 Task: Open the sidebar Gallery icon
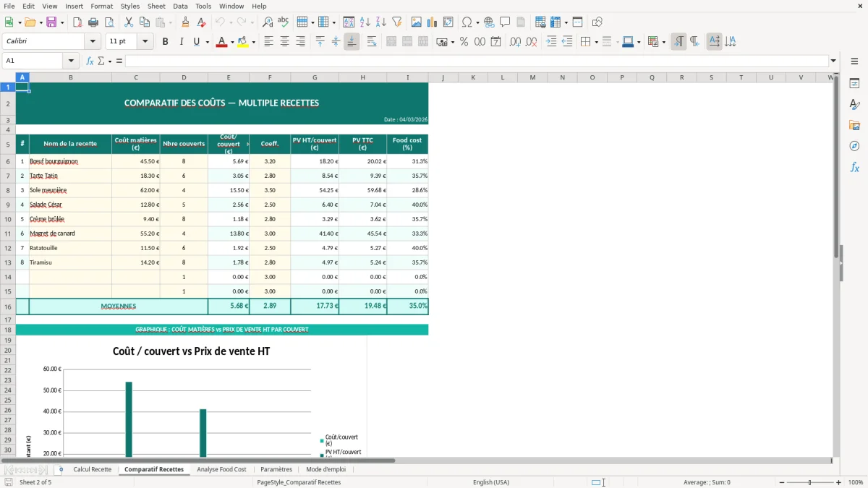coord(854,125)
